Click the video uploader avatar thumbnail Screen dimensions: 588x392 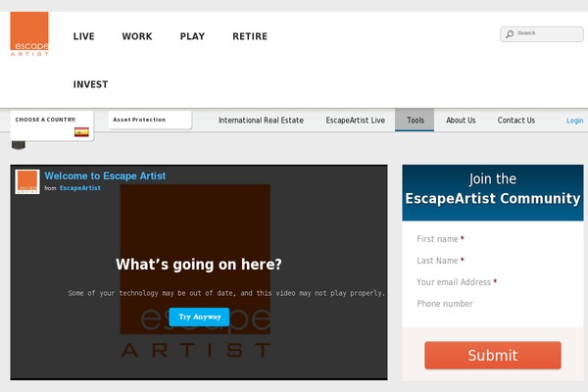27,181
